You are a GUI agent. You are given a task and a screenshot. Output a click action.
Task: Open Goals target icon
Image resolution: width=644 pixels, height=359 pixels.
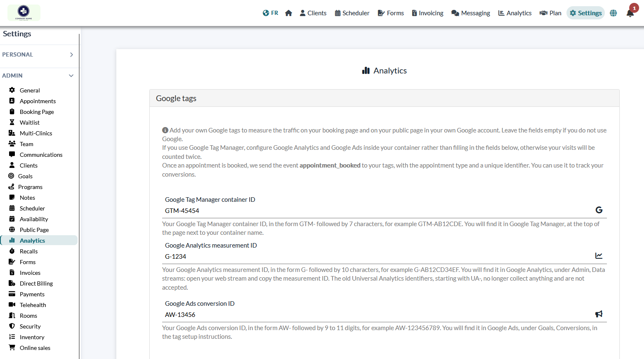(11, 176)
